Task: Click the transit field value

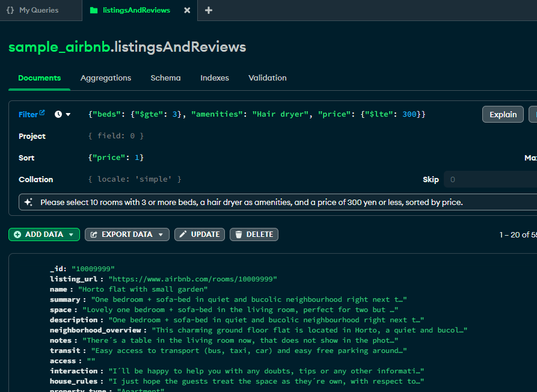Action: pyautogui.click(x=249, y=351)
